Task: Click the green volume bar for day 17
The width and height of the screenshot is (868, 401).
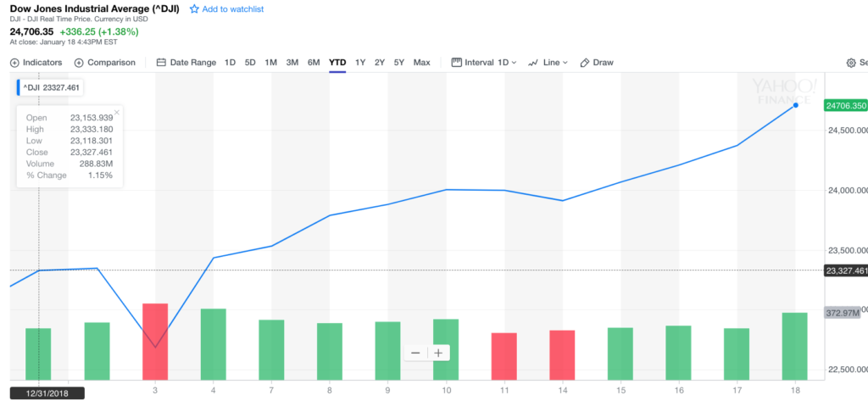Action: [737, 354]
